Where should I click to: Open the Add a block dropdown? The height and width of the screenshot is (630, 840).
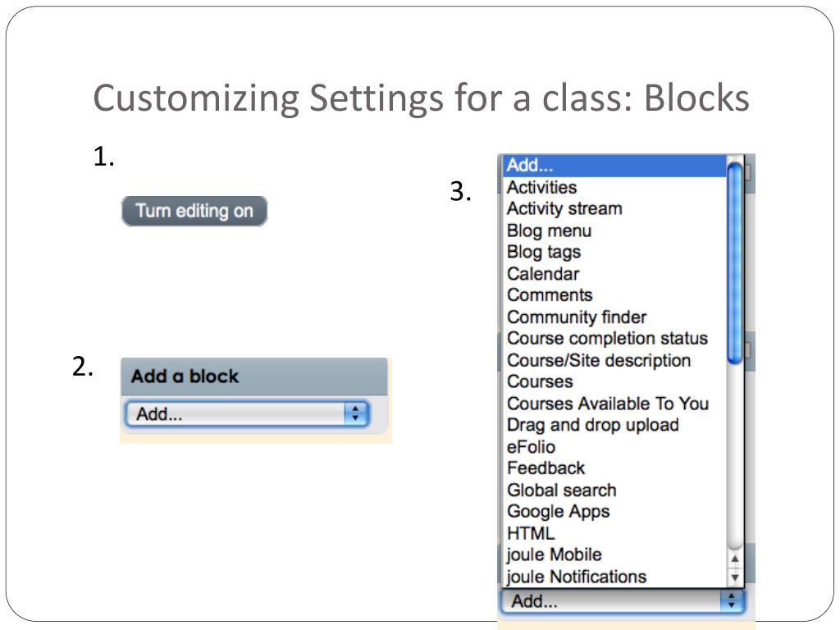247,414
